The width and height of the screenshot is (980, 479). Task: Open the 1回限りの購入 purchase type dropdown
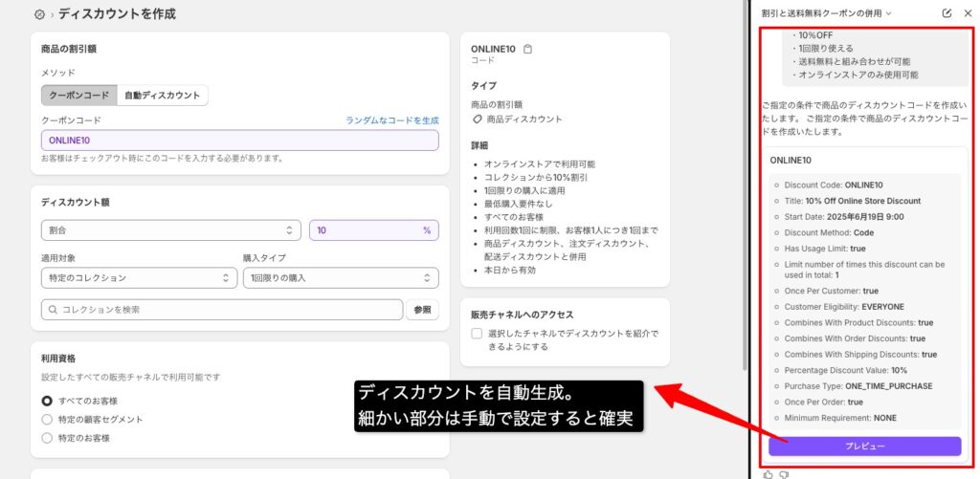tap(340, 277)
